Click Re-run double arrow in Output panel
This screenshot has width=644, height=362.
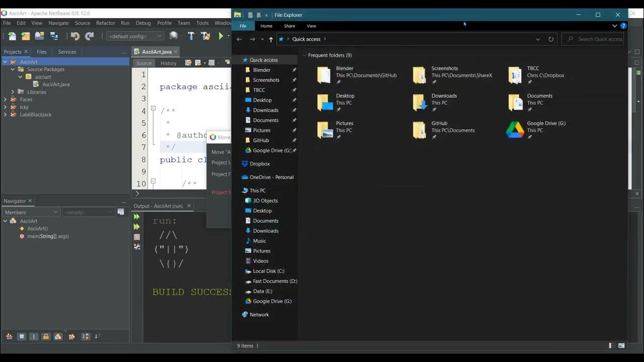[x=137, y=217]
